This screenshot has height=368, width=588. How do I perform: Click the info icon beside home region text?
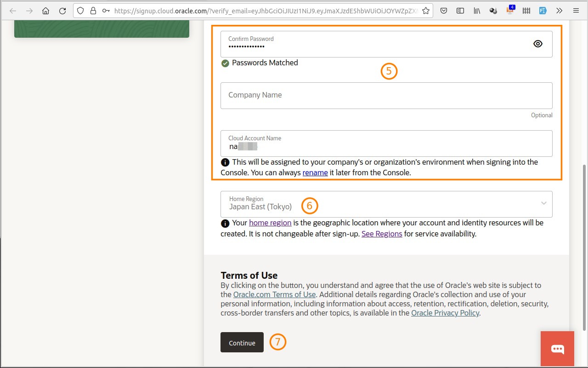point(225,224)
